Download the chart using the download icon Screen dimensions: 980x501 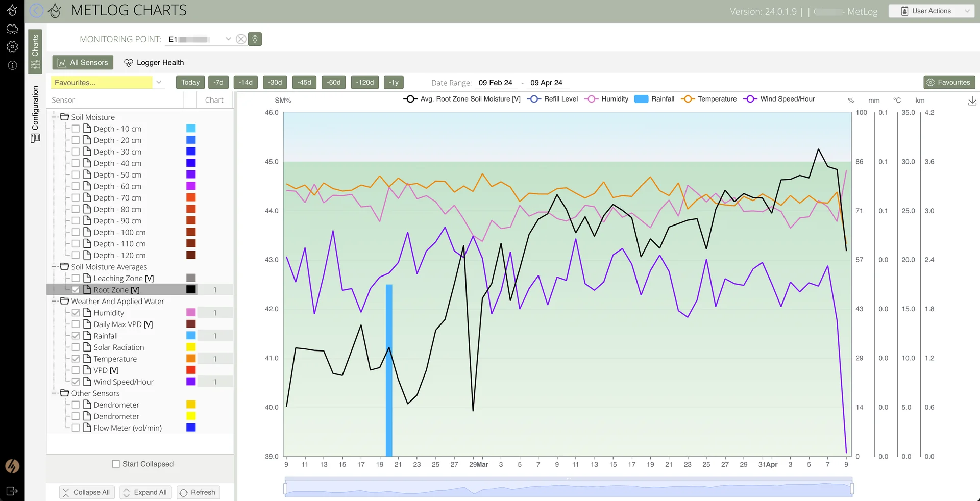pos(972,101)
